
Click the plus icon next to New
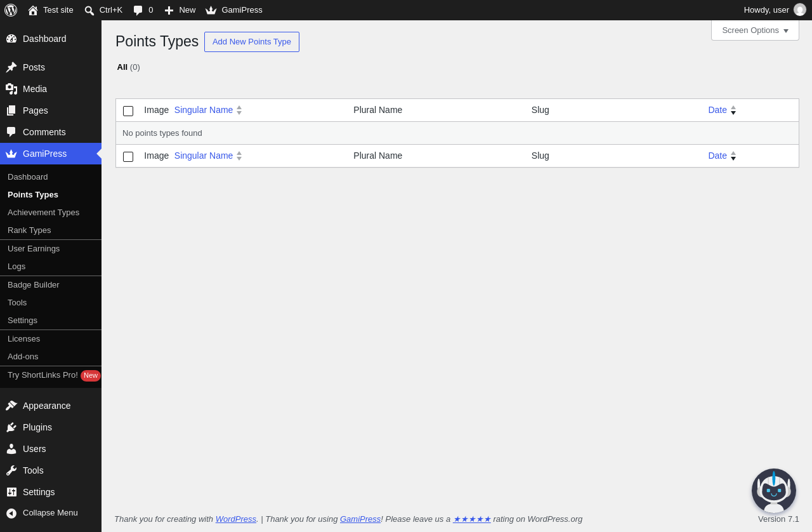point(169,10)
